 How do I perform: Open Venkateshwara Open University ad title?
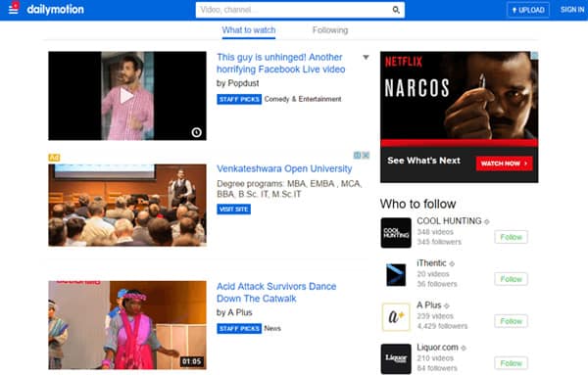pyautogui.click(x=284, y=169)
